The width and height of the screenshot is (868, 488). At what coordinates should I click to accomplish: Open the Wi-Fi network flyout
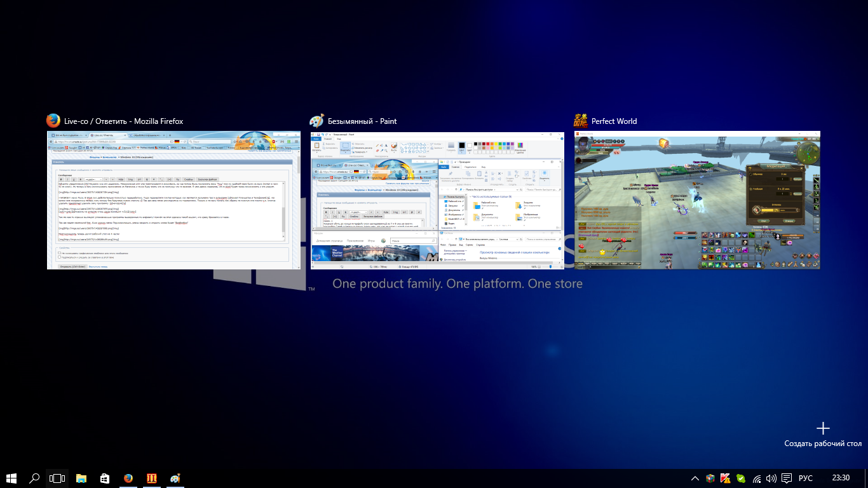click(x=757, y=478)
